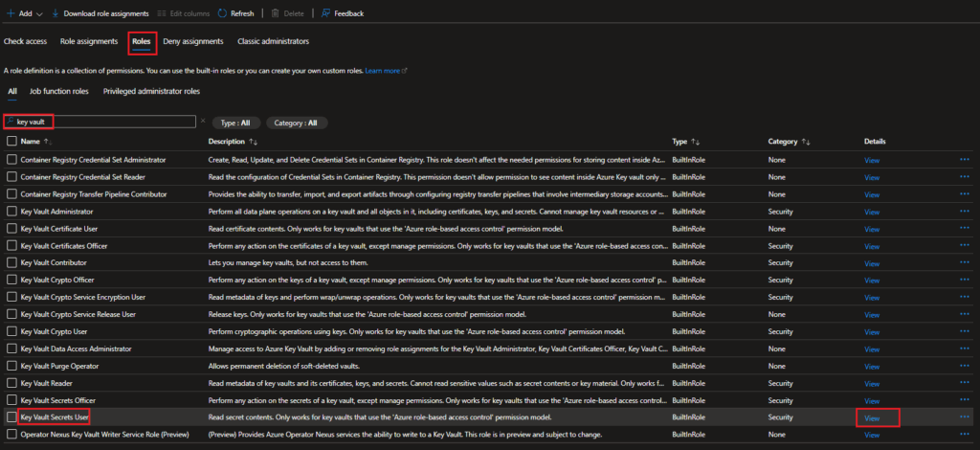The height and width of the screenshot is (450, 980).
Task: Click the Refresh toolbar button
Action: 235,13
